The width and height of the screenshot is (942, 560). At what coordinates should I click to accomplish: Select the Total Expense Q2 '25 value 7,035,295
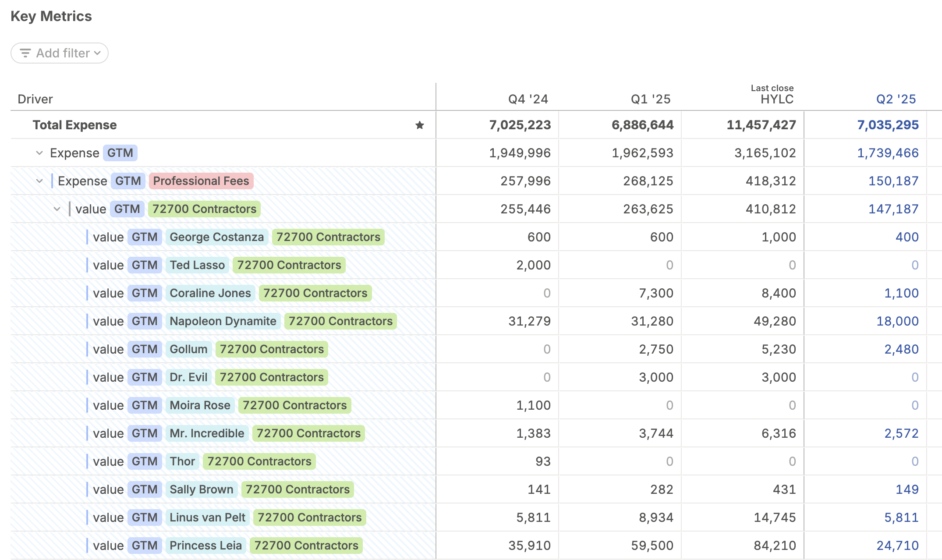pyautogui.click(x=888, y=125)
